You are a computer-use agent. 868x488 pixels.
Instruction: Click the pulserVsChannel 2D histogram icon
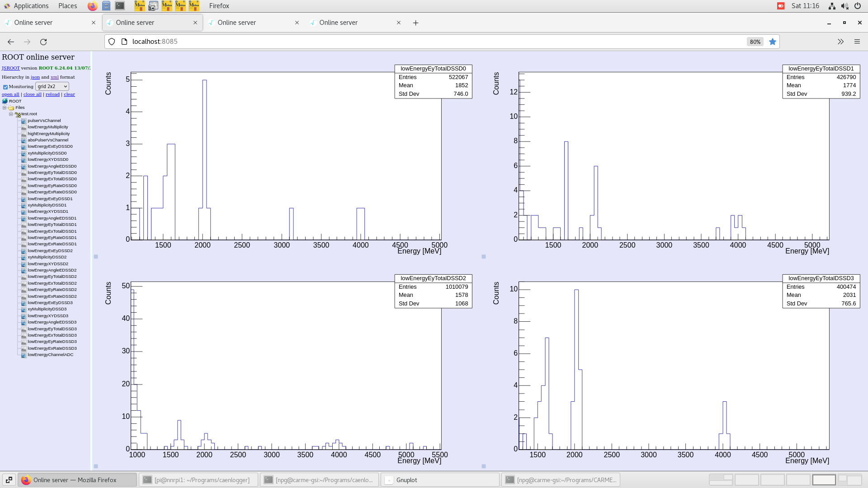24,121
